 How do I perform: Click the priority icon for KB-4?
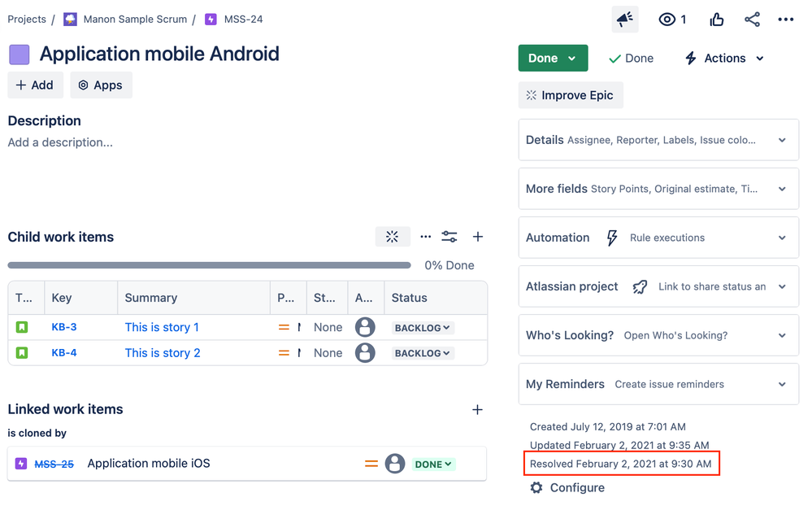tap(284, 352)
